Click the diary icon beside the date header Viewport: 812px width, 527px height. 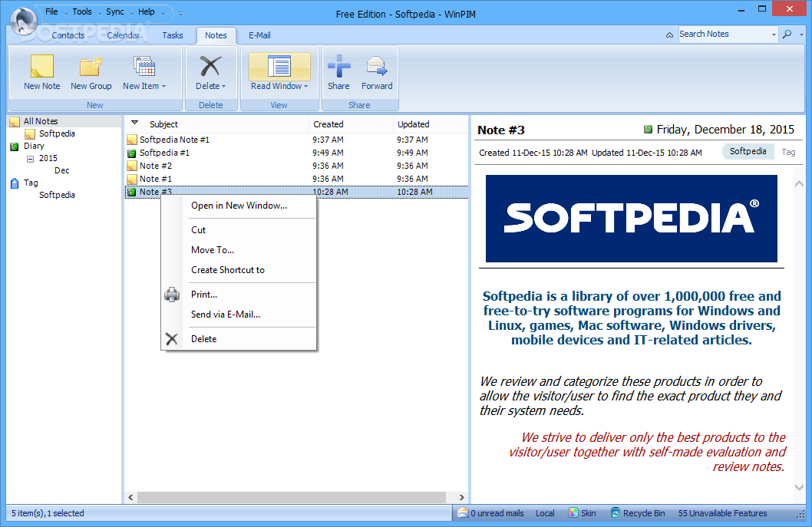click(x=648, y=130)
